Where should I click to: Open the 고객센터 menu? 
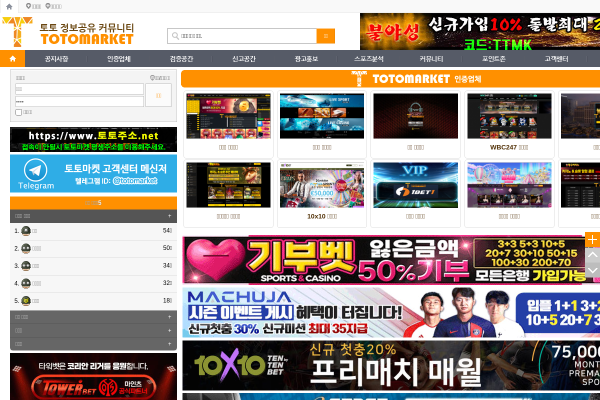pyautogui.click(x=556, y=59)
